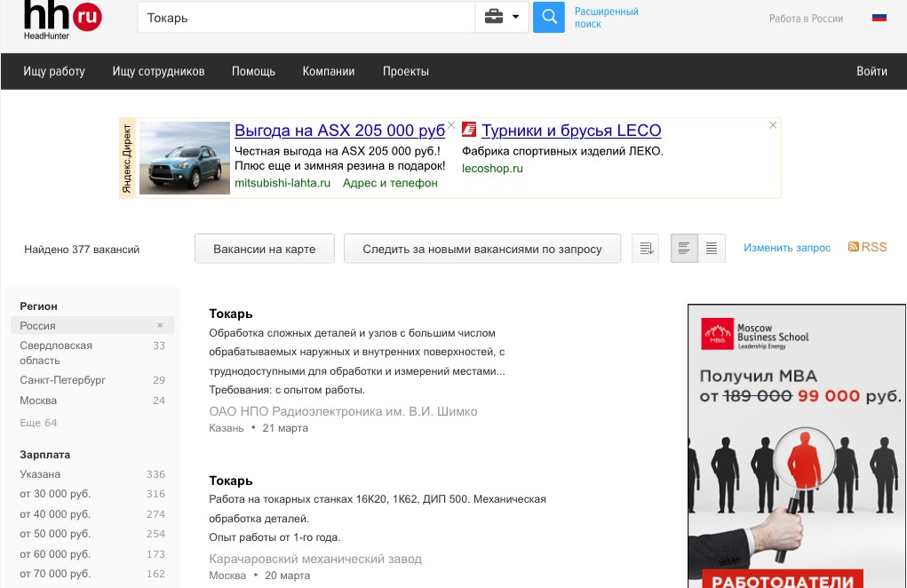Close the Mitsubishi ASX ad

point(451,126)
